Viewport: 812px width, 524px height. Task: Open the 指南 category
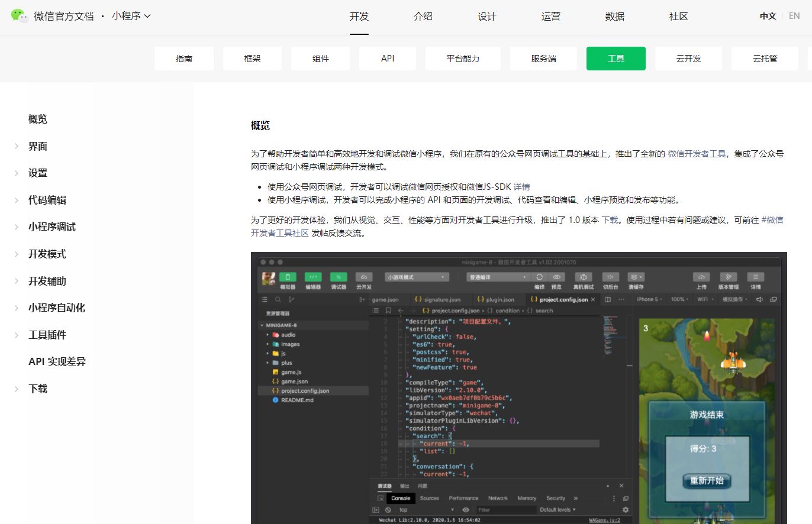click(x=184, y=59)
